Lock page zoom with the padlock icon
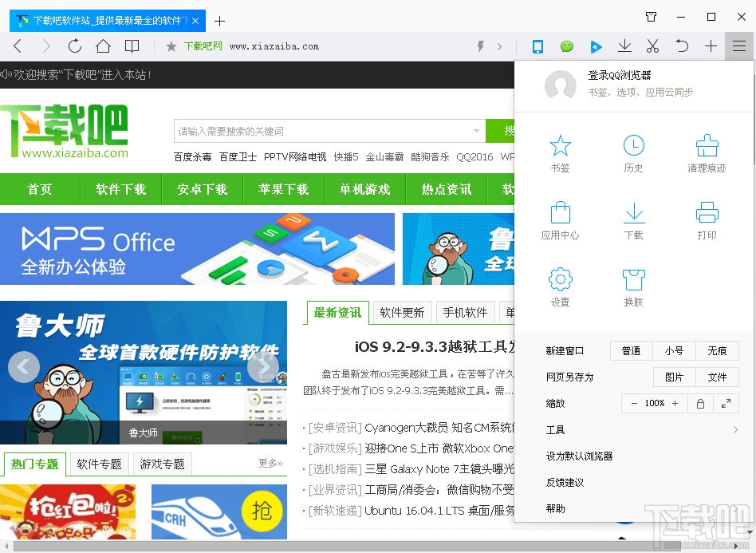The image size is (756, 553). tap(700, 403)
